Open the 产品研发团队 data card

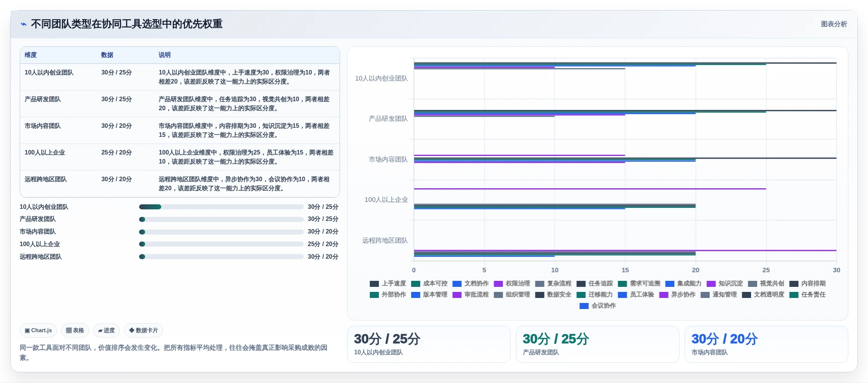coord(597,344)
